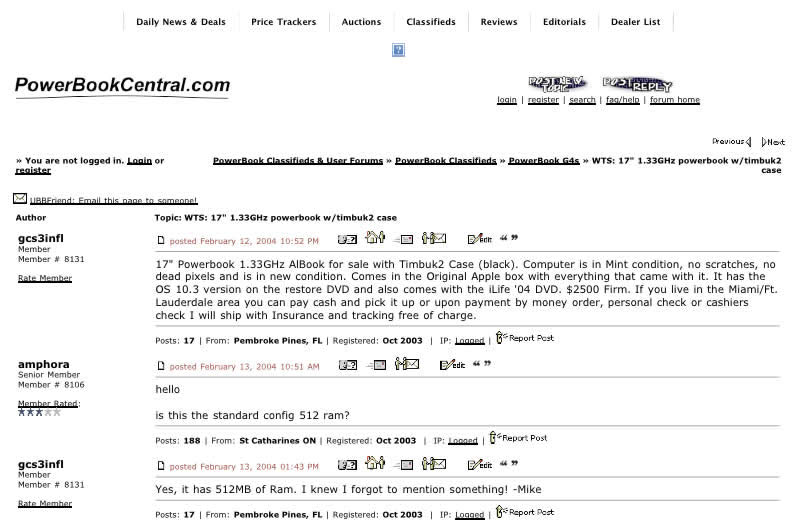Click Report Post on amphora's reply
This screenshot has width=798, height=527.
518,438
